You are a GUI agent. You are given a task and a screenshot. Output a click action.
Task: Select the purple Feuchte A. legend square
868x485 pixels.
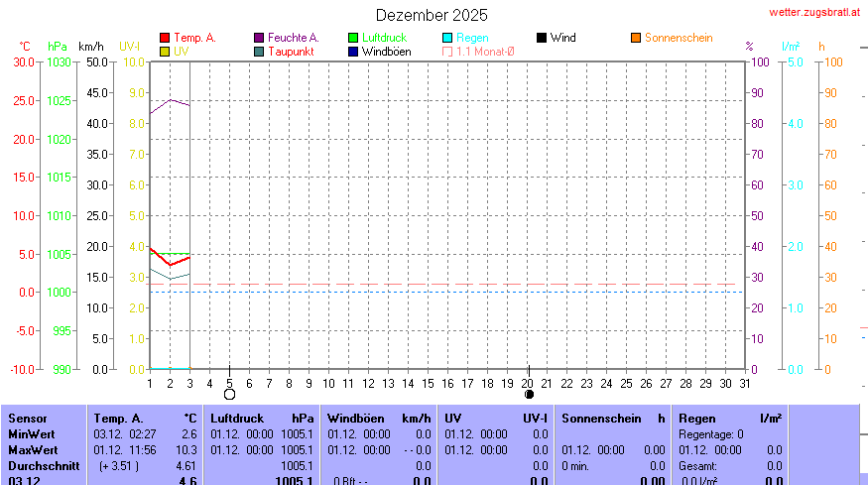[x=260, y=38]
